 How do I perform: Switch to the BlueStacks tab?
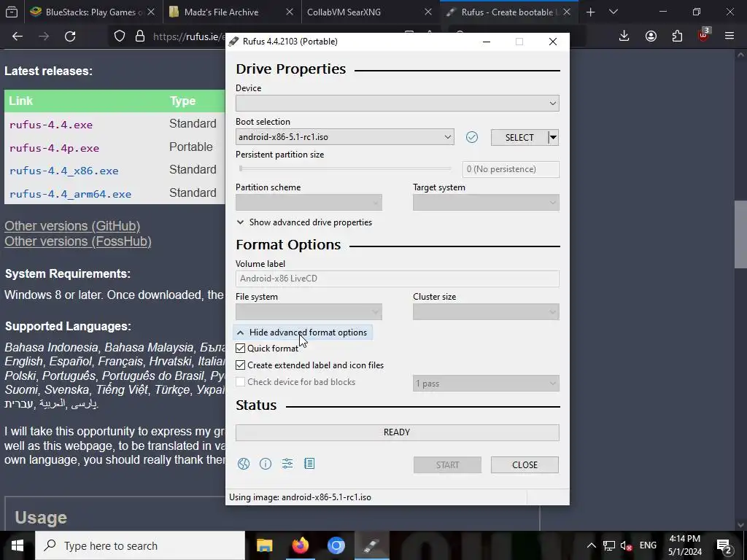[x=94, y=12]
